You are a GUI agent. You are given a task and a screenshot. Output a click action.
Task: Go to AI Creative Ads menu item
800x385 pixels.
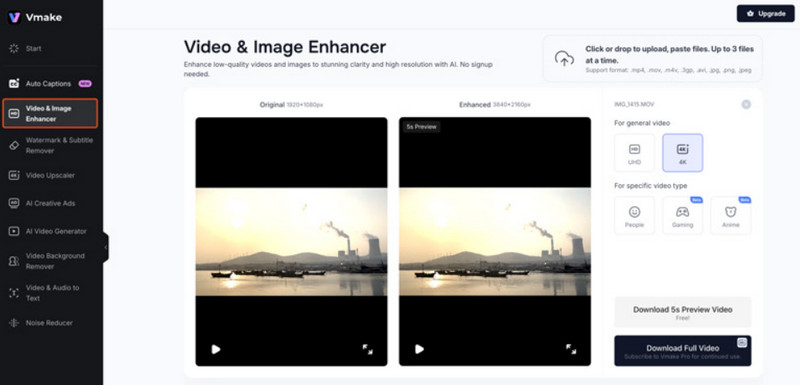[x=51, y=203]
